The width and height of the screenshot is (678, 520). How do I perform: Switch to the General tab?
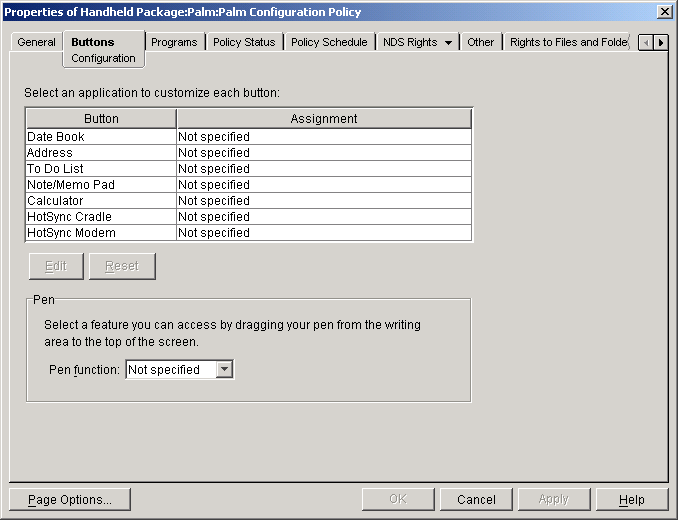pos(36,42)
